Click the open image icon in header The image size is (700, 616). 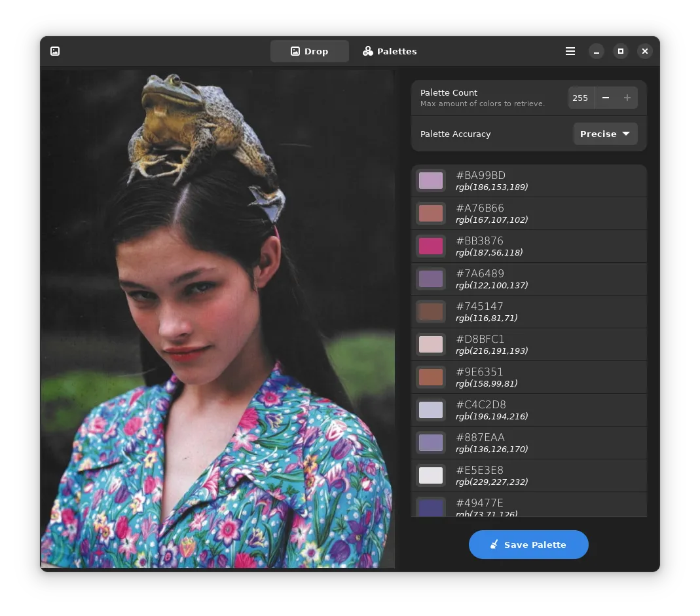[x=55, y=51]
